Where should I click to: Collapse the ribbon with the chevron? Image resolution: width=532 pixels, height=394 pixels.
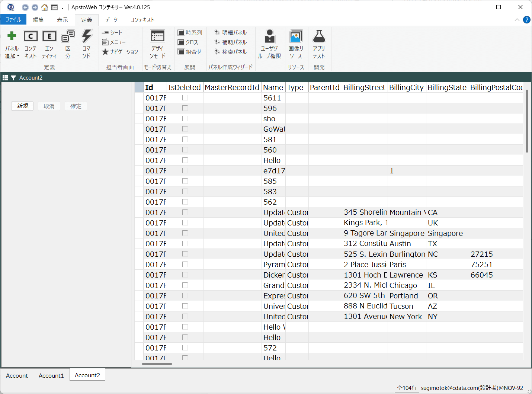coord(517,20)
